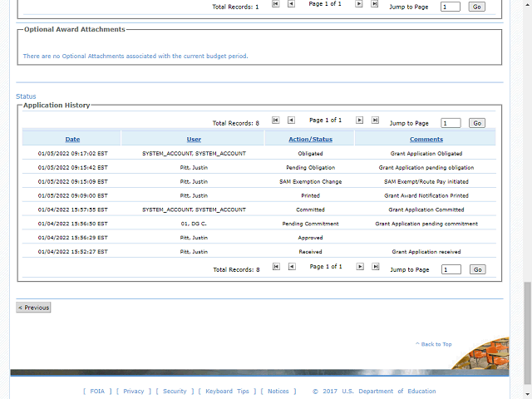Sort the table by User column header
Image resolution: width=532 pixels, height=399 pixels.
pyautogui.click(x=194, y=139)
